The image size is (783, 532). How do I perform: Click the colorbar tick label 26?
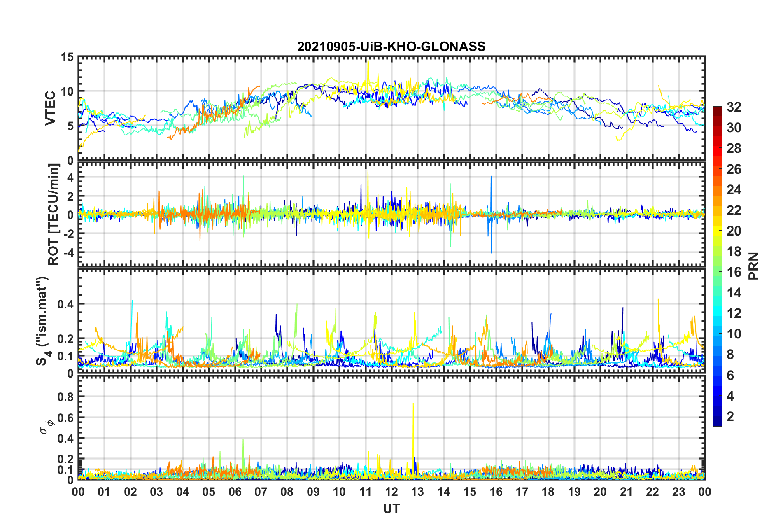734,169
